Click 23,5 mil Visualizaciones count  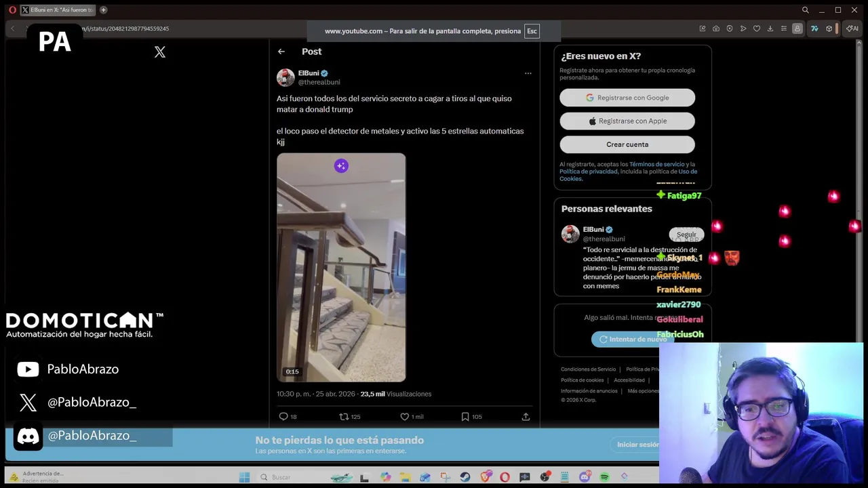click(x=395, y=394)
